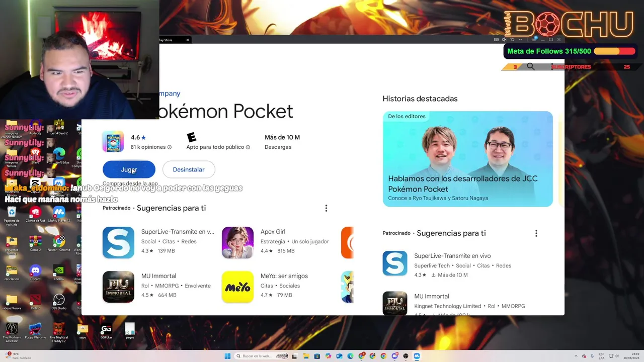Click MeYo: ser amigos title
The width and height of the screenshot is (644, 362).
[x=284, y=276]
